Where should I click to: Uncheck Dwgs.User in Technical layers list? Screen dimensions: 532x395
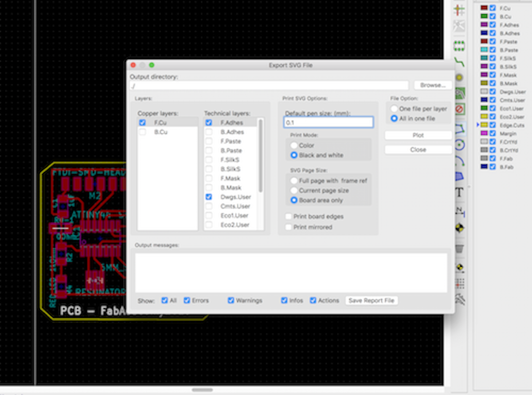pos(208,197)
